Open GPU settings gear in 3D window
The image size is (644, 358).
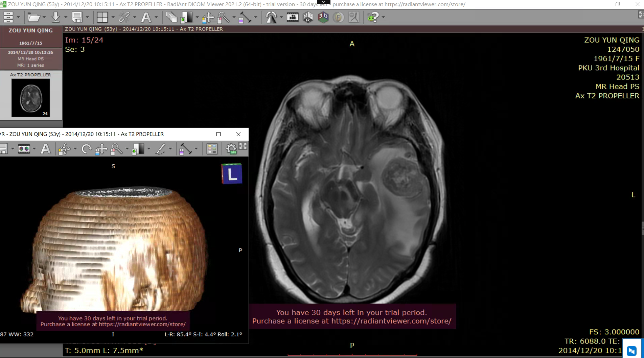(231, 149)
